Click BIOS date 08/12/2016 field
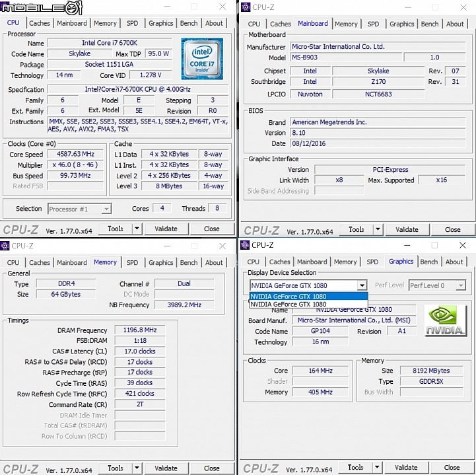The image size is (476, 475). coord(378,143)
